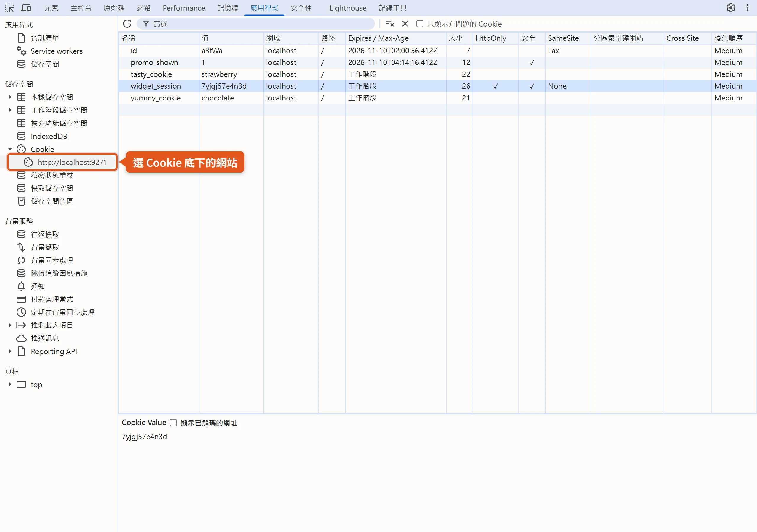Expand Reporting API node
Viewport: 757px width, 532px height.
(10, 351)
